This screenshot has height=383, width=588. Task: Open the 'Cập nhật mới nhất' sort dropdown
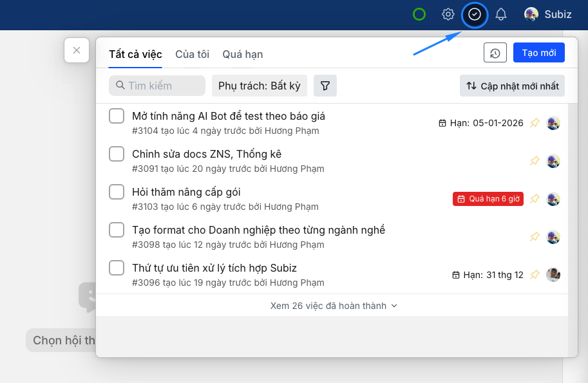pyautogui.click(x=512, y=86)
